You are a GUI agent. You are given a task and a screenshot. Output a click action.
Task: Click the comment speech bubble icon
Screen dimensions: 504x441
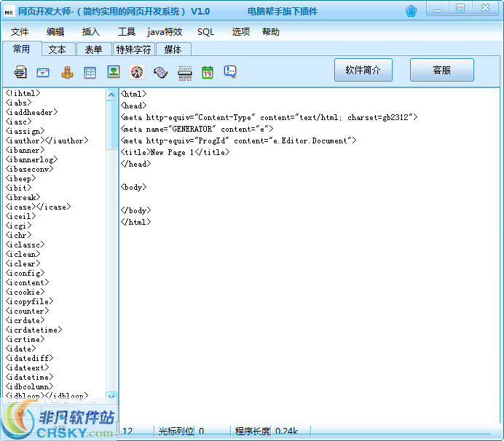tap(230, 71)
